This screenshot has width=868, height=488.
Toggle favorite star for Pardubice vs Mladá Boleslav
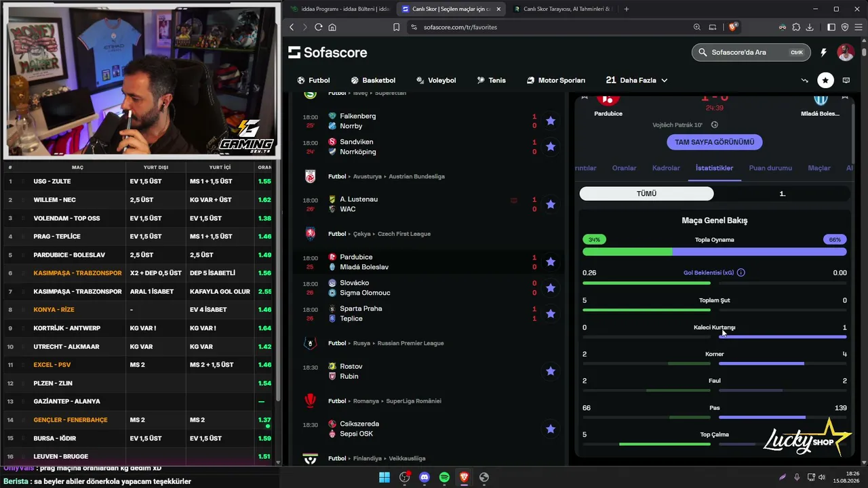(x=551, y=262)
